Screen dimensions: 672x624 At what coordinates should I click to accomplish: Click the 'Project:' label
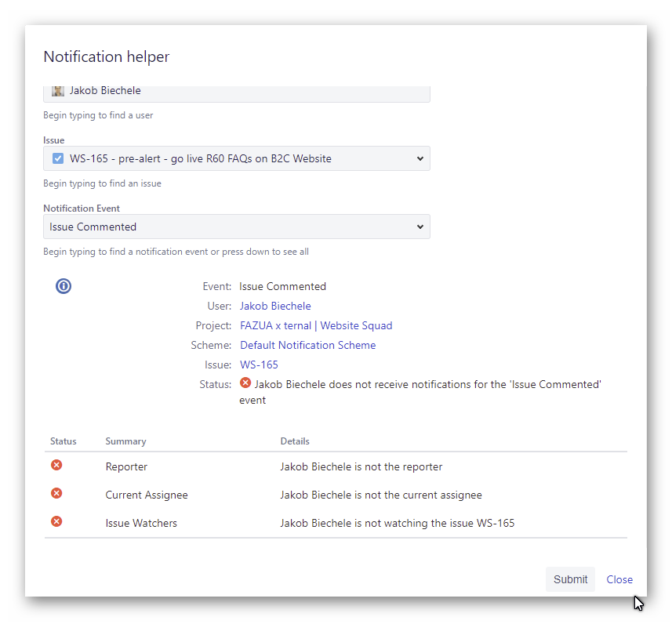(x=213, y=325)
